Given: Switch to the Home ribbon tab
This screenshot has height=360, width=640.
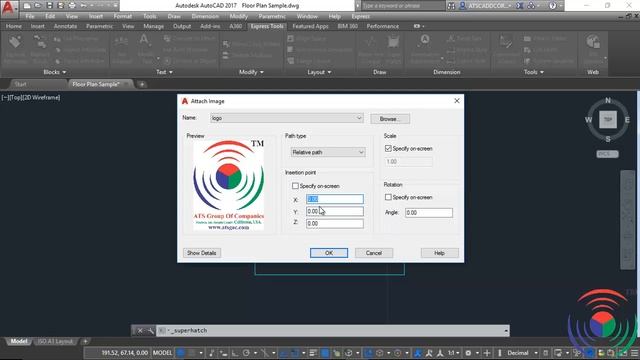Looking at the screenshot, I should click(x=14, y=26).
